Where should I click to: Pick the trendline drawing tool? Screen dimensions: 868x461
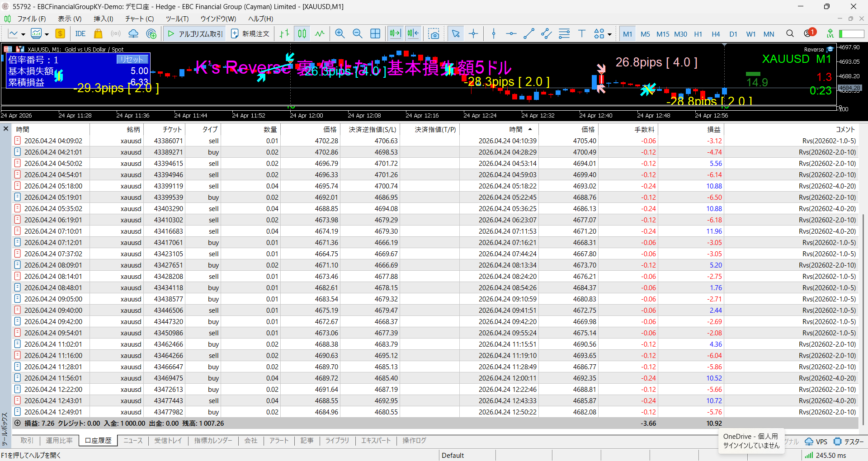pyautogui.click(x=528, y=34)
